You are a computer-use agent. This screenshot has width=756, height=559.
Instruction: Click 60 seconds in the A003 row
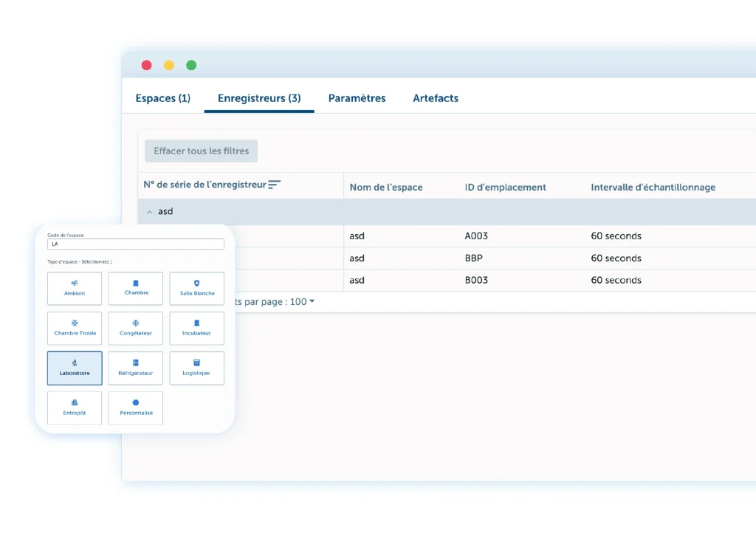tap(616, 236)
